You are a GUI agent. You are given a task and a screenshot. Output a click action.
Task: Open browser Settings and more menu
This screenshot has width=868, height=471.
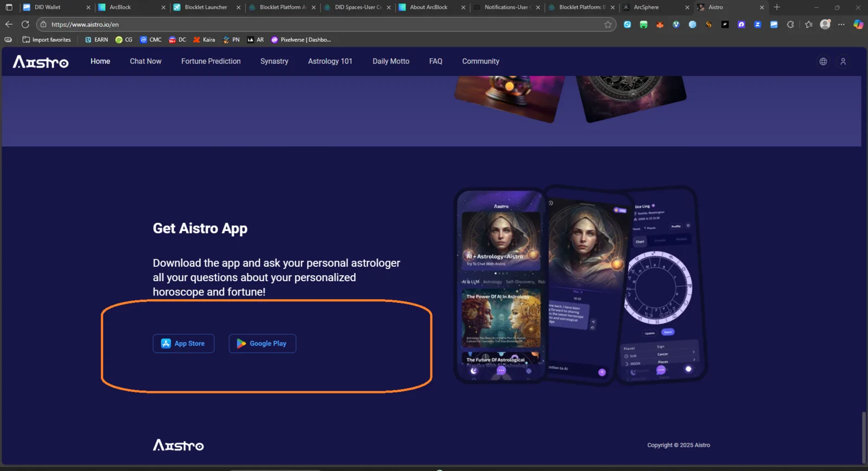click(841, 24)
